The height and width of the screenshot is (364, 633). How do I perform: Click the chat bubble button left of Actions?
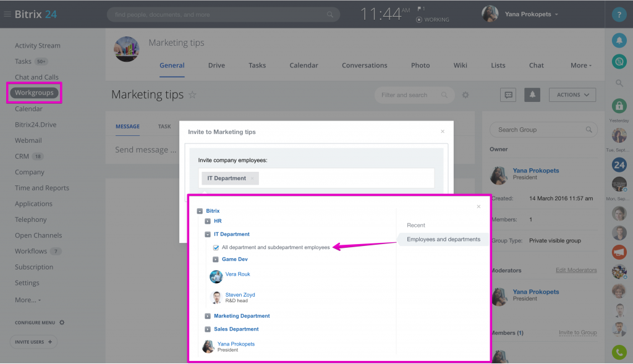(x=508, y=95)
